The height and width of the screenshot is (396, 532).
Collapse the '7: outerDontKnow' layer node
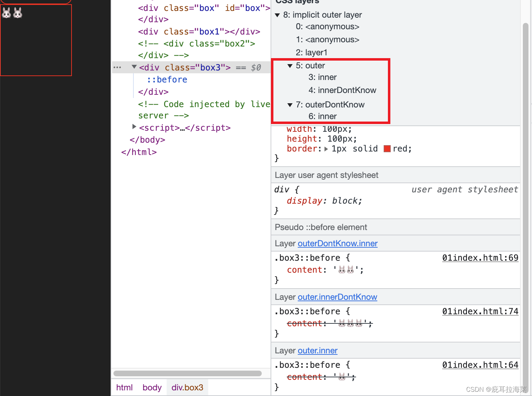290,105
